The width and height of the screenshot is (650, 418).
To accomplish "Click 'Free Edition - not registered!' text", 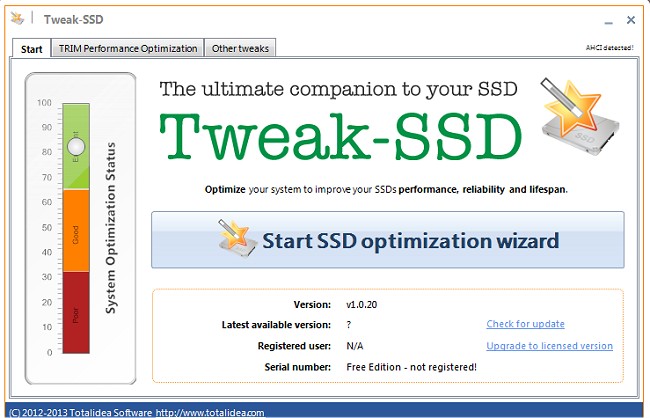I will click(411, 367).
